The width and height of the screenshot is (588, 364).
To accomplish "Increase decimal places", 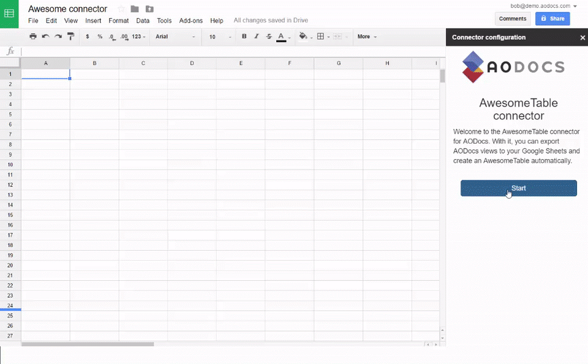I will pyautogui.click(x=124, y=36).
